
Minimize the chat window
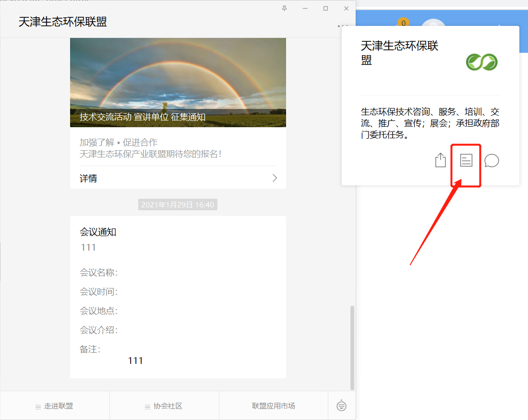(305, 9)
